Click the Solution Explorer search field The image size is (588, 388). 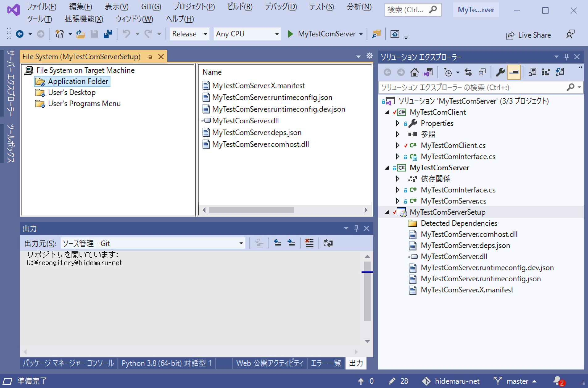coord(472,88)
